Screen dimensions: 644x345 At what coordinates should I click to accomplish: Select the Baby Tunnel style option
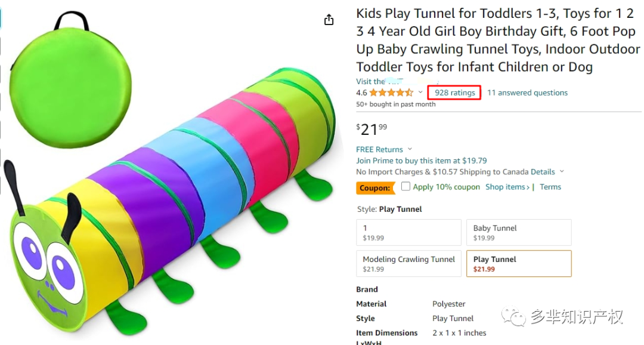(518, 232)
